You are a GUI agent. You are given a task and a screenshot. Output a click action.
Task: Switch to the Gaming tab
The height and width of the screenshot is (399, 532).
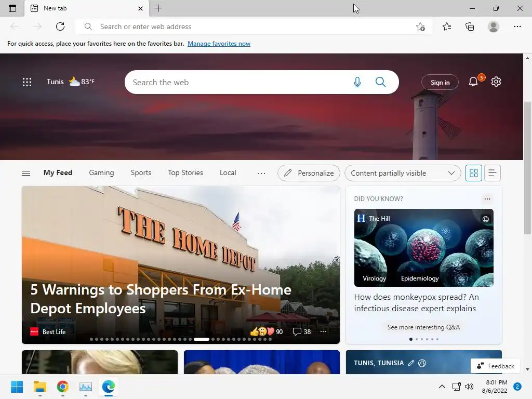point(101,172)
